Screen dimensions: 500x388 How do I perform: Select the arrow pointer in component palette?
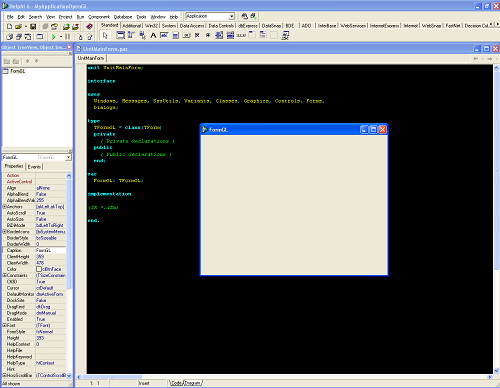[x=105, y=35]
